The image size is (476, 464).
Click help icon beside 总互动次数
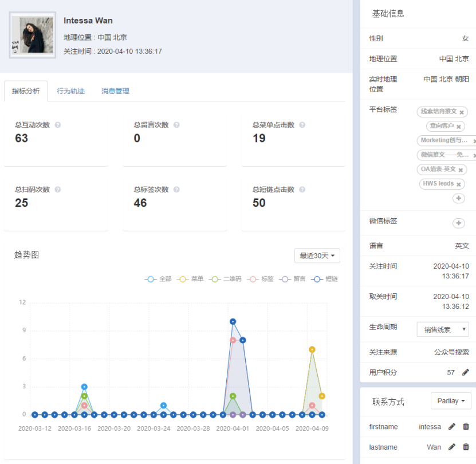point(58,125)
